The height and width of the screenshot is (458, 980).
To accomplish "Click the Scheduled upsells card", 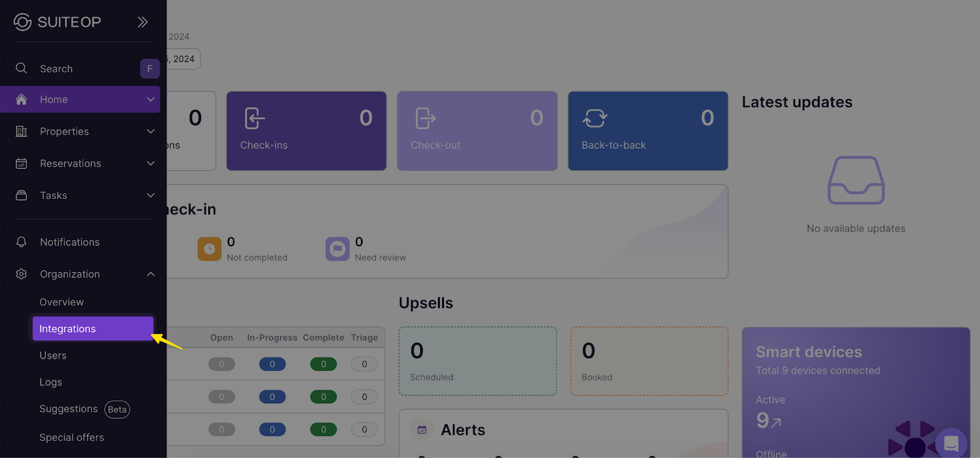I will pyautogui.click(x=477, y=361).
